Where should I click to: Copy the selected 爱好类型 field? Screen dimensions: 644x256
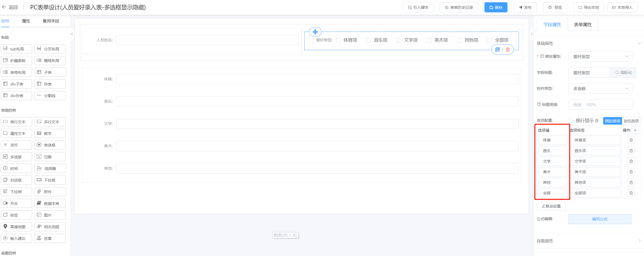pyautogui.click(x=497, y=50)
